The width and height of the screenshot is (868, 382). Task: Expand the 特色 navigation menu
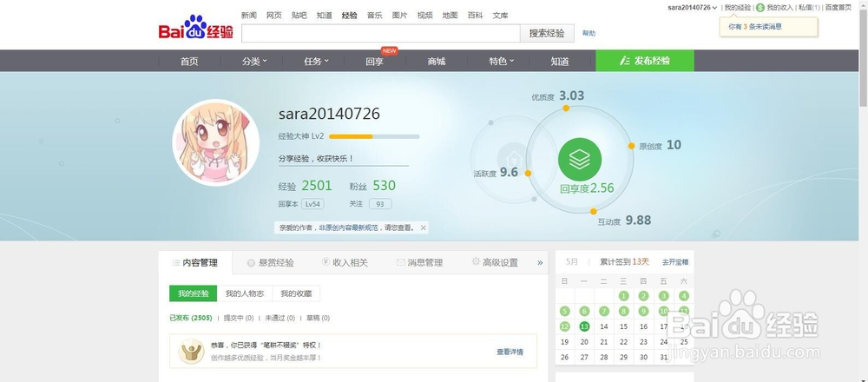501,61
